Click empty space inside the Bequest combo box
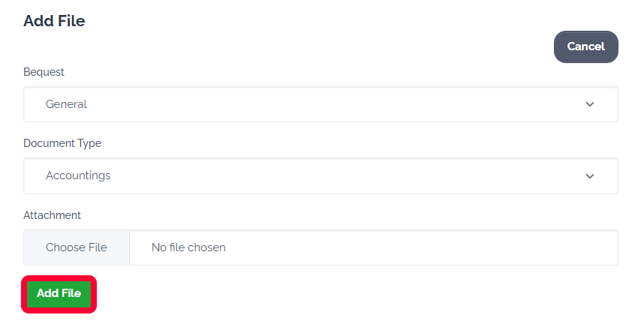This screenshot has width=644, height=327. [338, 104]
